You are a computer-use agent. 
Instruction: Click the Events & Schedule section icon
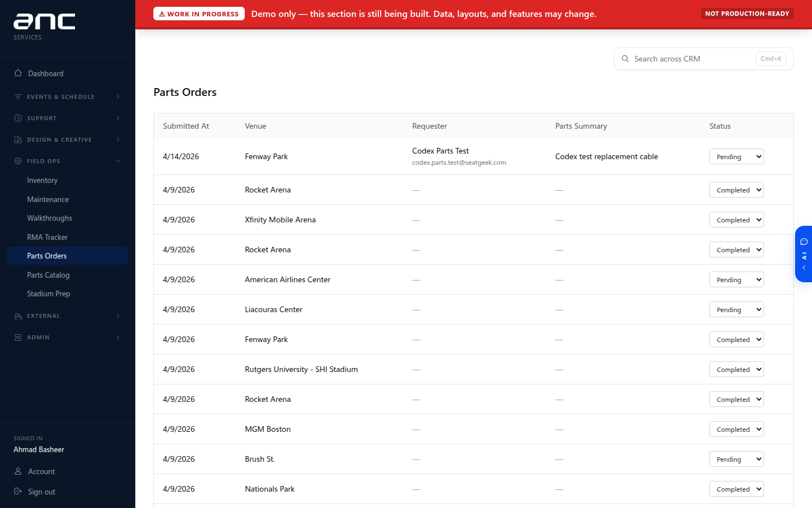point(18,97)
